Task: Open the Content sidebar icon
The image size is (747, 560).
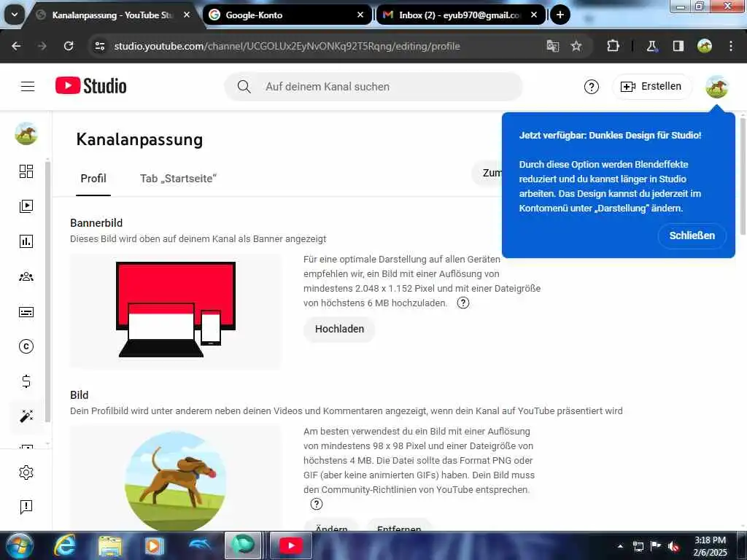Action: 26,206
